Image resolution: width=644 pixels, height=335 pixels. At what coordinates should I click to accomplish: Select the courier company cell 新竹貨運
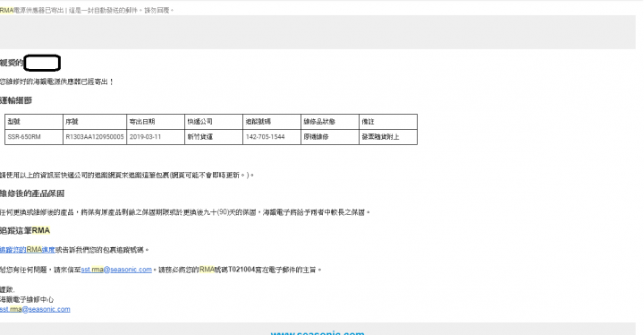(214, 137)
